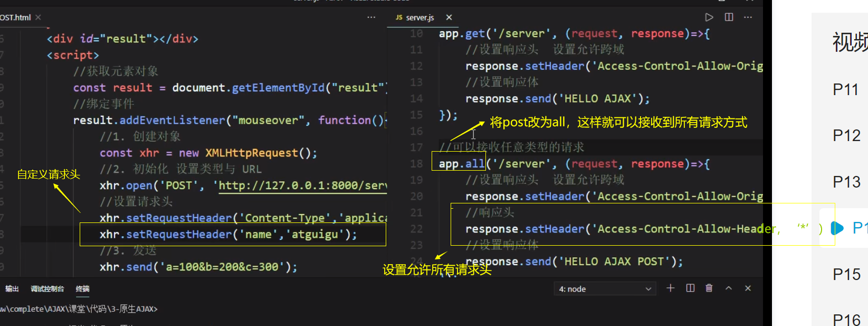Screen dimensions: 868x326
Task: Run the code with the play icon
Action: click(x=709, y=17)
